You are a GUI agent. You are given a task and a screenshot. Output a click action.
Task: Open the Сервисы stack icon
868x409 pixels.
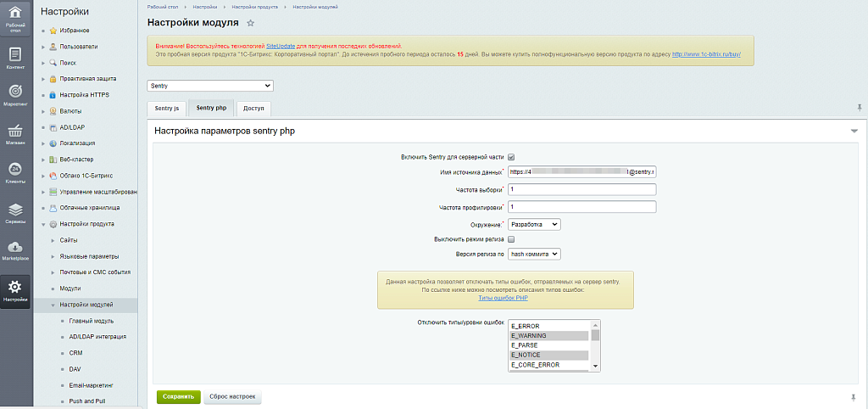(x=15, y=211)
